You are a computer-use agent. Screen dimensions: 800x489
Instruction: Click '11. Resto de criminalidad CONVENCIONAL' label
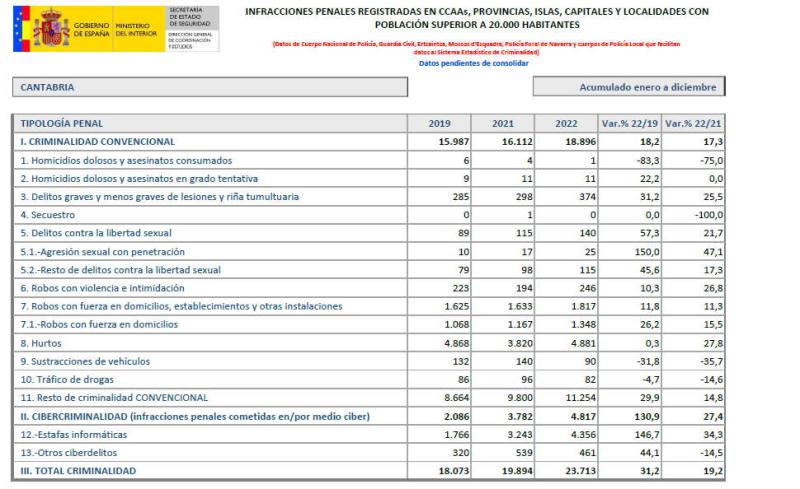(x=114, y=398)
